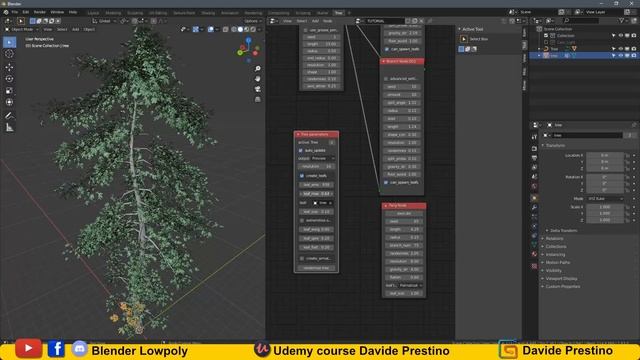Select the Annotate tool
Image resolution: width=640 pixels, height=360 pixels.
(x=9, y=116)
